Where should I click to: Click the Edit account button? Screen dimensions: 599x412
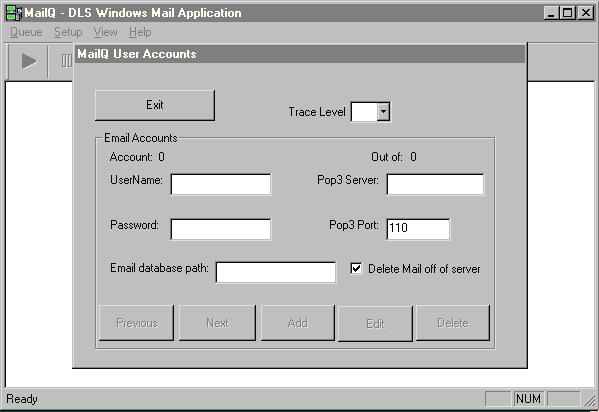tap(375, 323)
